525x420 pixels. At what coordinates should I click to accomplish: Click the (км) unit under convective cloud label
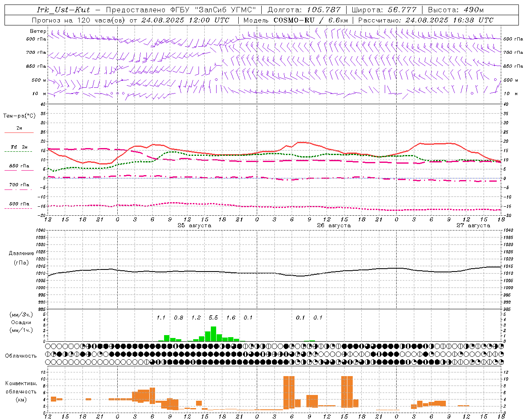click(21, 399)
